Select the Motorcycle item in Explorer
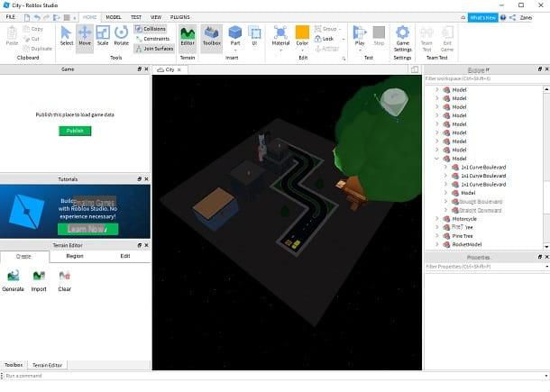The height and width of the screenshot is (392, 550). coord(464,219)
